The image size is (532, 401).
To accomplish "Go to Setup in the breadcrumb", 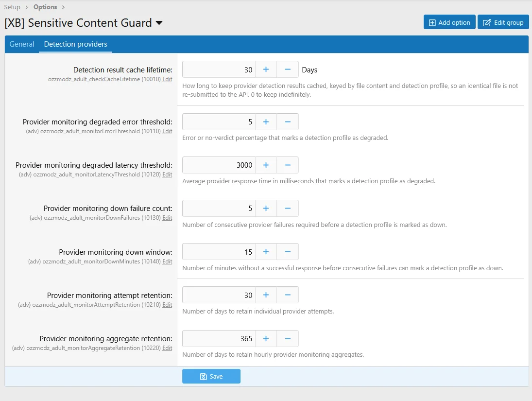I will pyautogui.click(x=12, y=7).
